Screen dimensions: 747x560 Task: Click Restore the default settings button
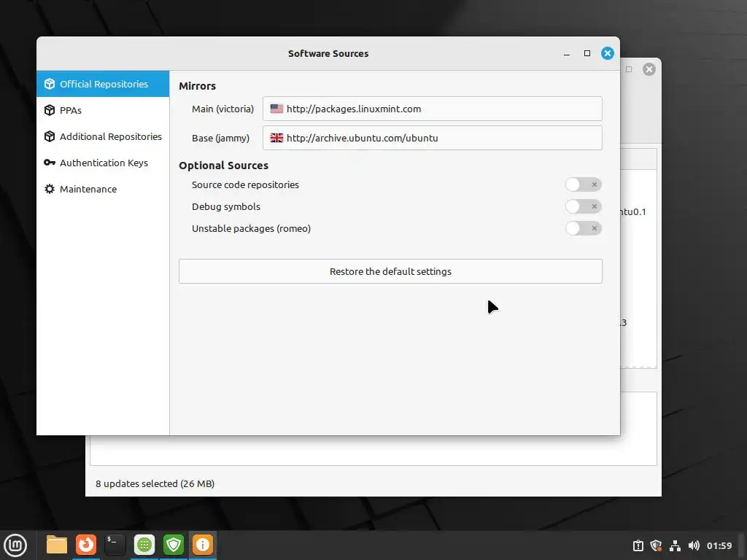[390, 271]
